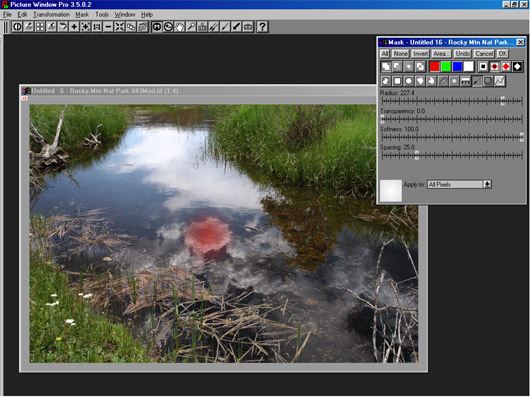Open the Tools menu
The width and height of the screenshot is (530, 397).
pyautogui.click(x=102, y=15)
